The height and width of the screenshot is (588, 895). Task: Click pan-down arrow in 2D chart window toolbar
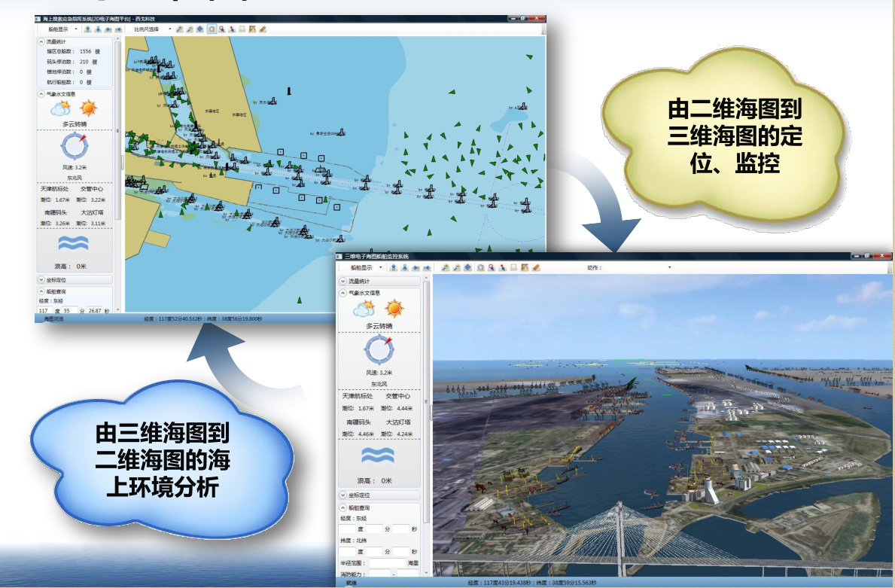click(x=98, y=29)
